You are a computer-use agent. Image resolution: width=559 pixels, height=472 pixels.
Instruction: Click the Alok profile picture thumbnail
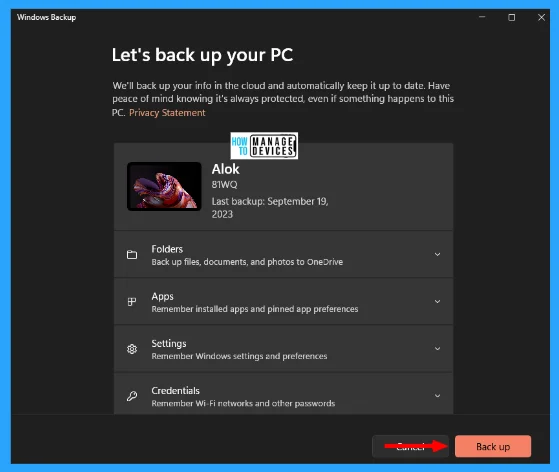pyautogui.click(x=164, y=186)
